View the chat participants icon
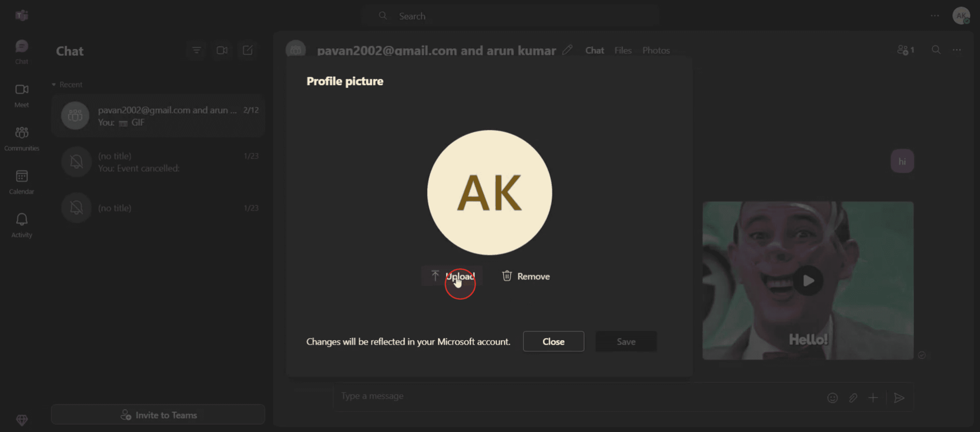The width and height of the screenshot is (980, 432). 905,50
